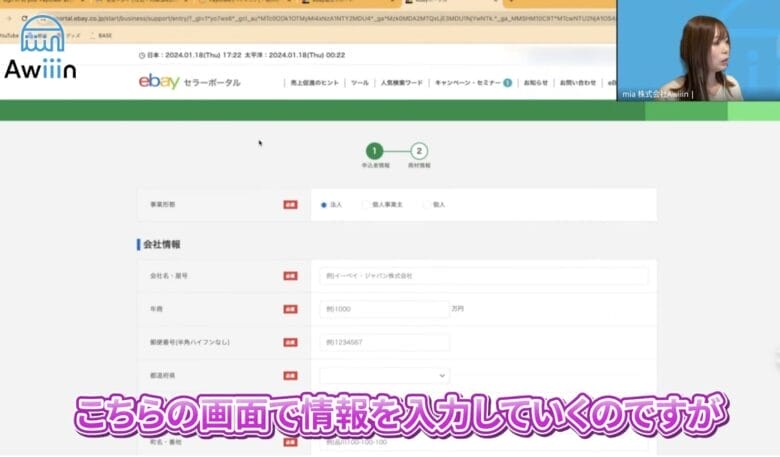
Task: Click step 1 circle in progress indicator
Action: (x=375, y=151)
